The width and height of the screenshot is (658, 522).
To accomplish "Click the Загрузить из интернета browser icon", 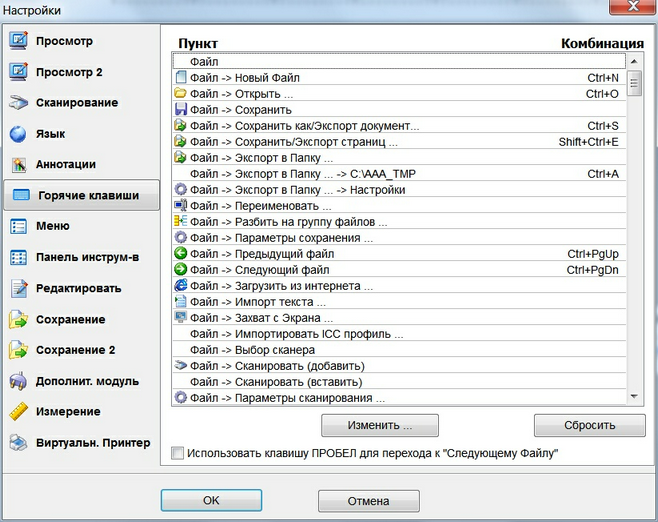I will 180,285.
